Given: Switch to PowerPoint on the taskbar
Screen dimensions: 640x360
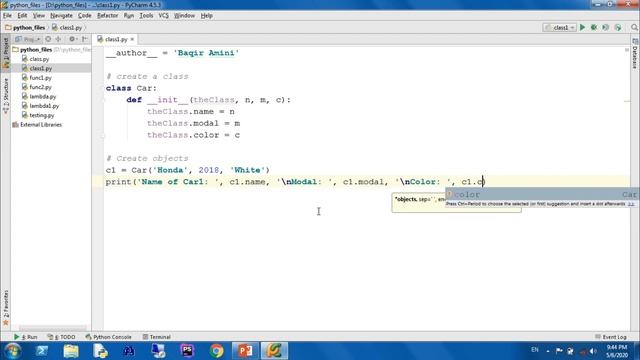Looking at the screenshot, I should pos(245,351).
